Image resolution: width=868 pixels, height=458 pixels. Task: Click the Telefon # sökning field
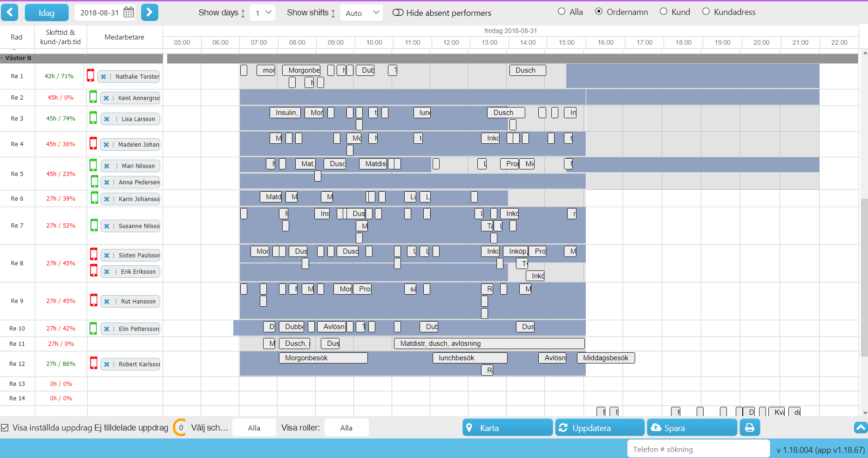698,449
